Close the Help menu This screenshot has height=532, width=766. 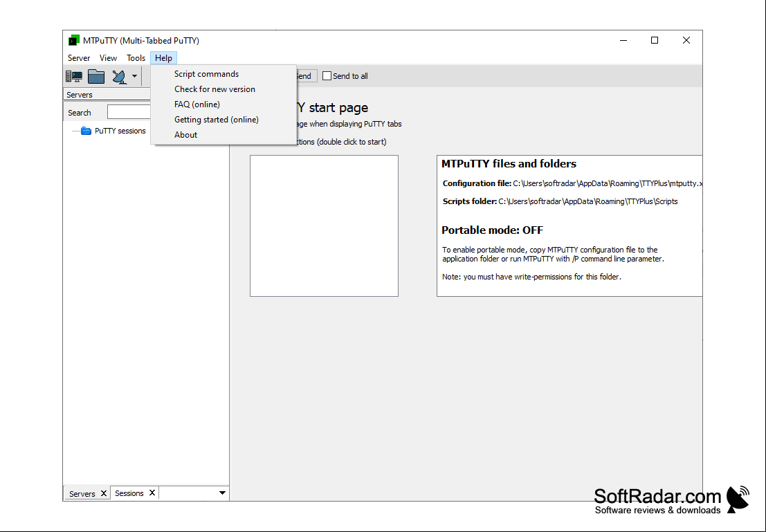tap(164, 57)
